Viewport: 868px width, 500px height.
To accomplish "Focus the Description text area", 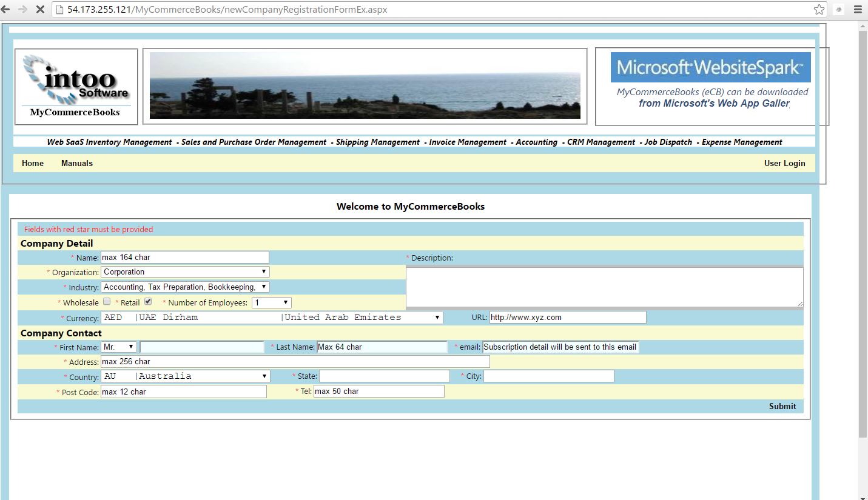I will (x=604, y=287).
